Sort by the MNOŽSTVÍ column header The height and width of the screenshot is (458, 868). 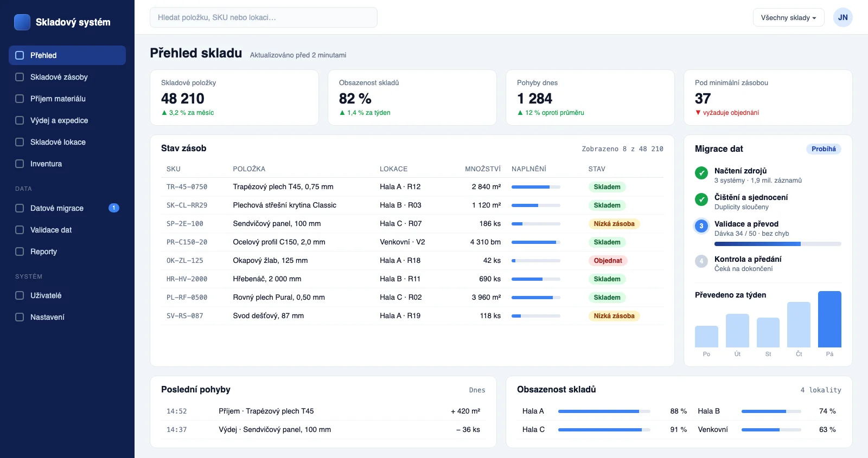tap(483, 169)
